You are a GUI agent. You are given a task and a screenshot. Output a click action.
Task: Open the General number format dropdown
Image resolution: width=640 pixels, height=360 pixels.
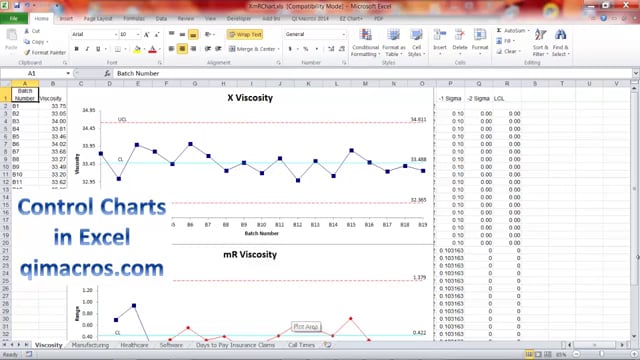(343, 35)
